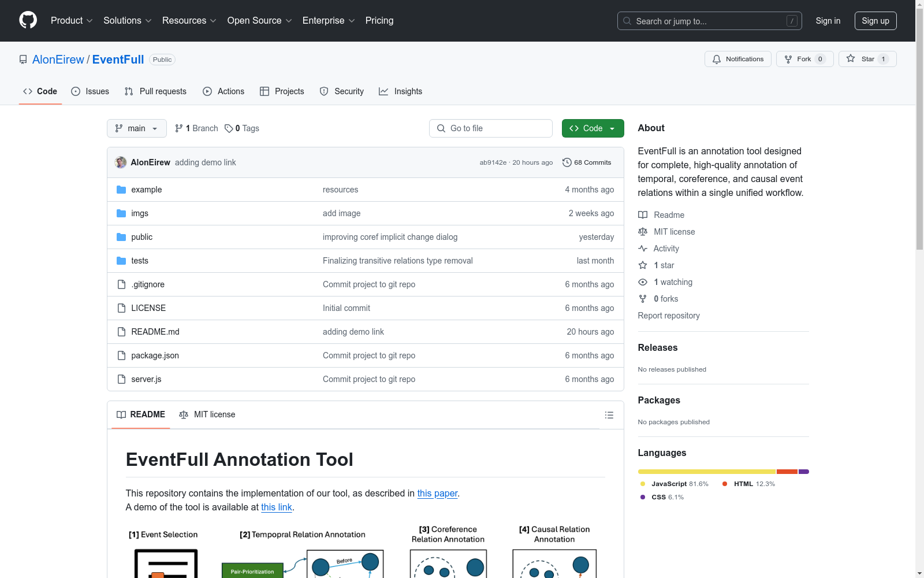Click the commit history clock icon

[567, 162]
